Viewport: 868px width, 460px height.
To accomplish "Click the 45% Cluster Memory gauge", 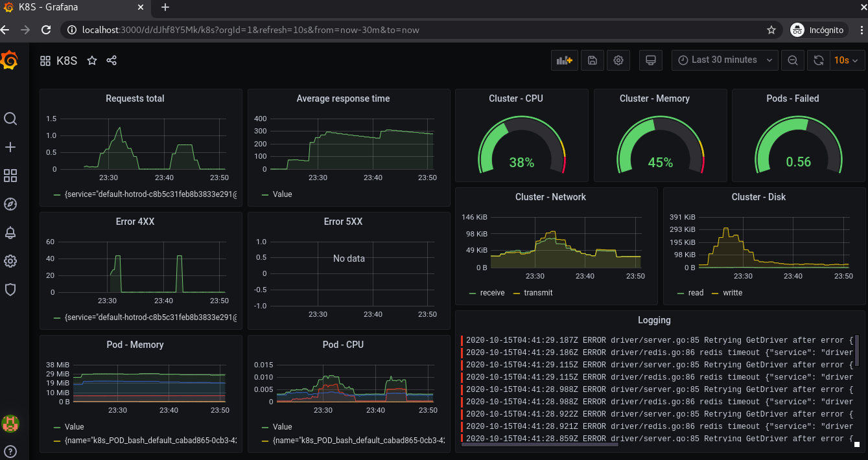I will pyautogui.click(x=661, y=146).
